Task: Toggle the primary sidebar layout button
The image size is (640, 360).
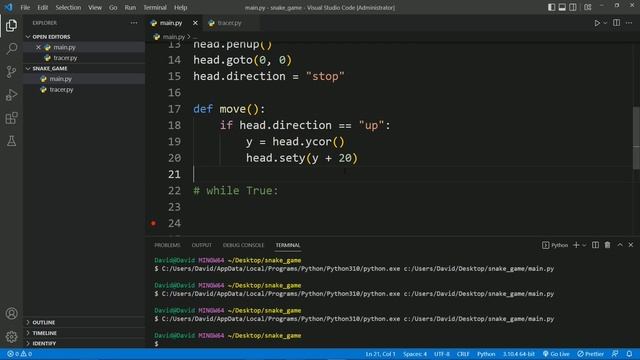Action: click(x=551, y=7)
